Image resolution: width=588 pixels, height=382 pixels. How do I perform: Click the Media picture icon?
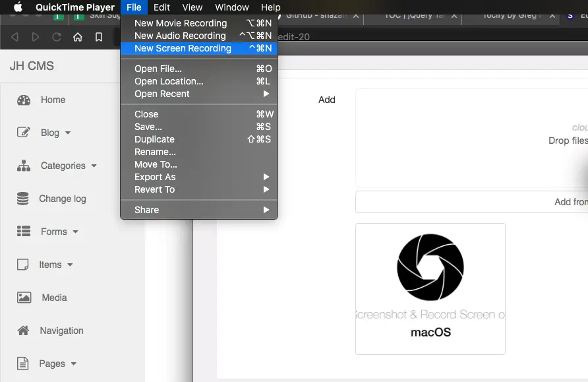click(x=24, y=298)
